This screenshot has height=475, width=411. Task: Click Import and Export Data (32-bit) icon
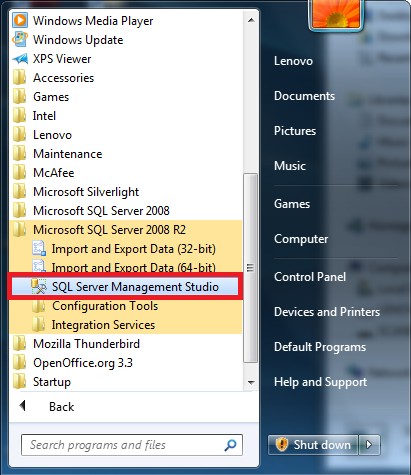click(x=39, y=249)
